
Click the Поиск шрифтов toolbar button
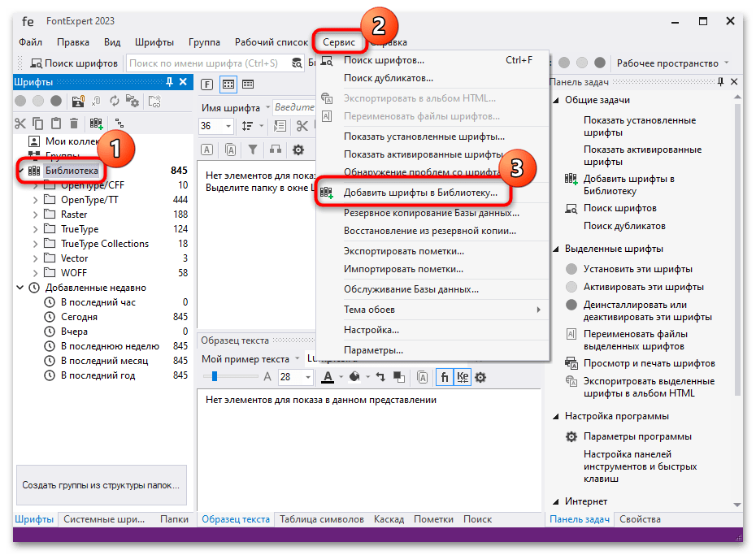pos(74,63)
